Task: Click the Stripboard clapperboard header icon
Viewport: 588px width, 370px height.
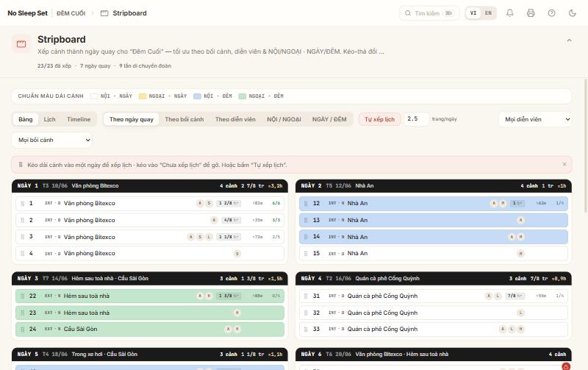Action: click(21, 44)
